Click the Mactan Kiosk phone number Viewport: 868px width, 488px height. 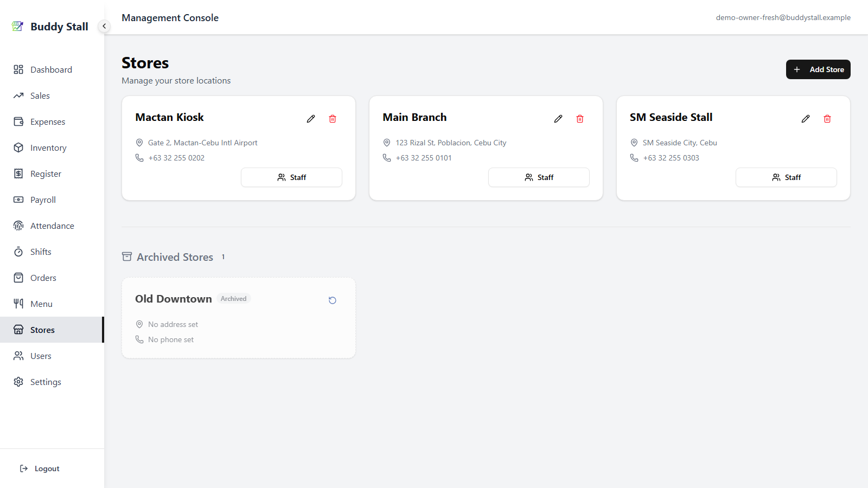click(176, 158)
